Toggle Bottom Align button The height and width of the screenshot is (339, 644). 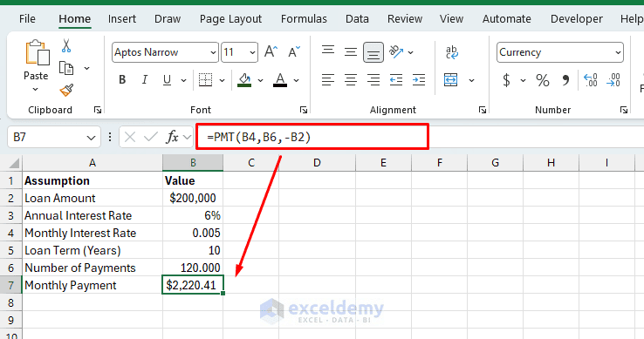tap(373, 52)
